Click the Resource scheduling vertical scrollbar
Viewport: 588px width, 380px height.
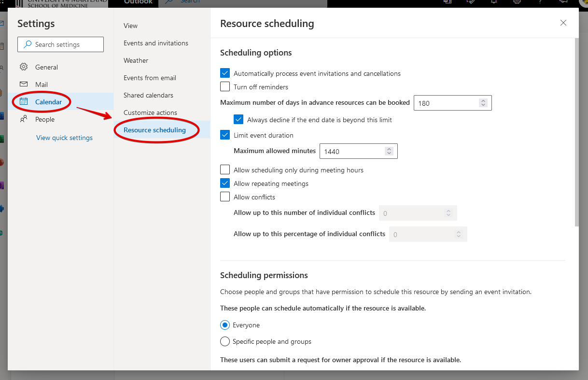coord(576,133)
